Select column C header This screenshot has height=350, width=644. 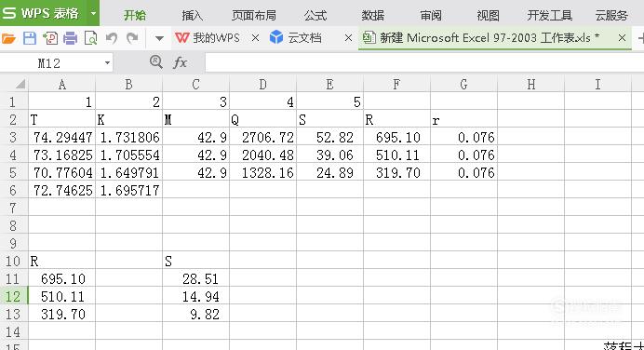[196, 84]
